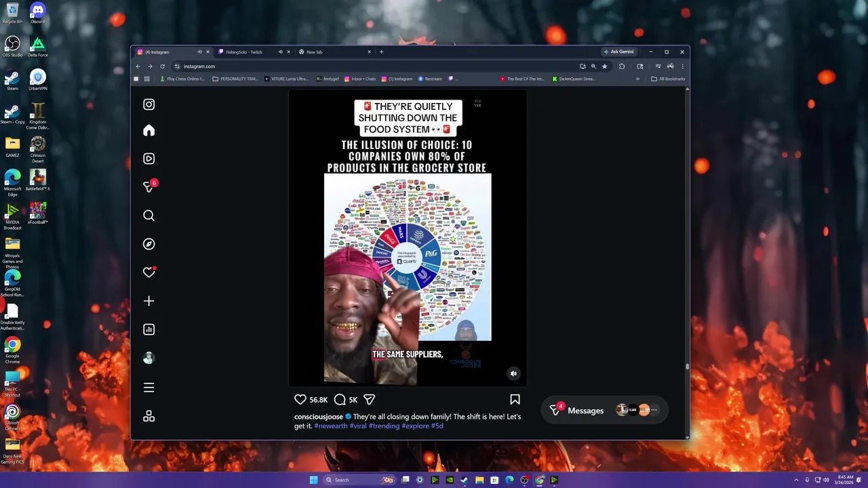
Task: Open the bookmarks bar apps grid
Action: click(146, 79)
